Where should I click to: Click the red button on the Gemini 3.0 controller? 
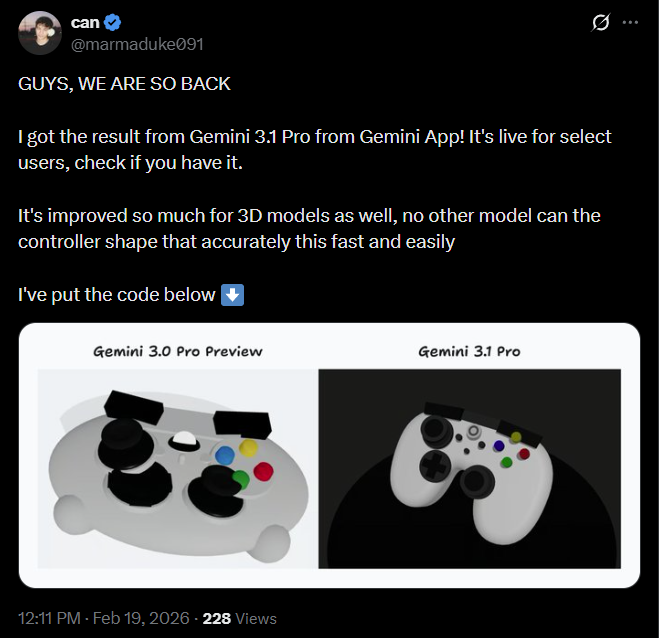click(x=264, y=470)
